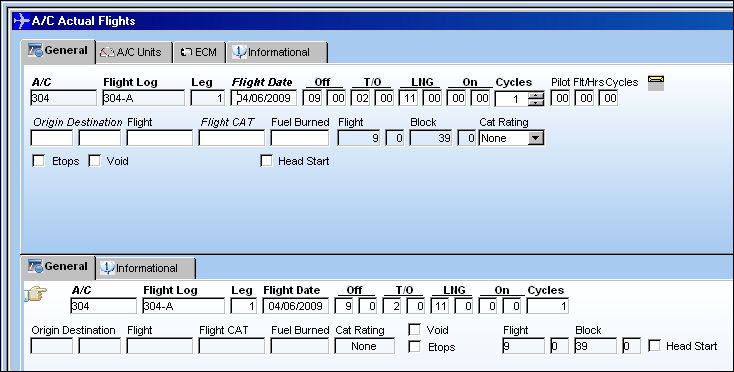Click the upper Flight number input field
The height and width of the screenshot is (372, 734).
[x=160, y=138]
